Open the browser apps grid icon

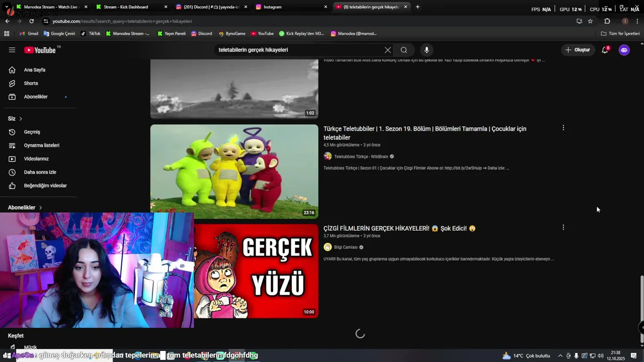[7, 34]
